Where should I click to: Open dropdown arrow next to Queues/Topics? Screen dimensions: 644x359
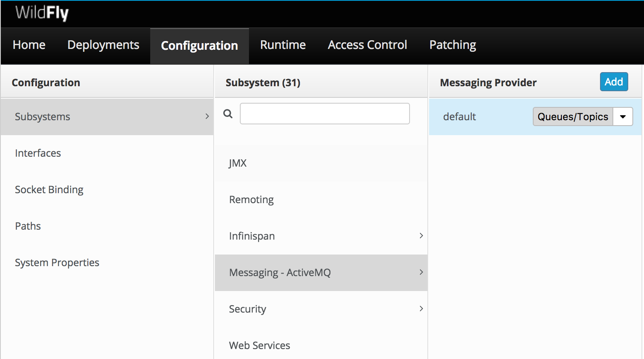pyautogui.click(x=623, y=116)
